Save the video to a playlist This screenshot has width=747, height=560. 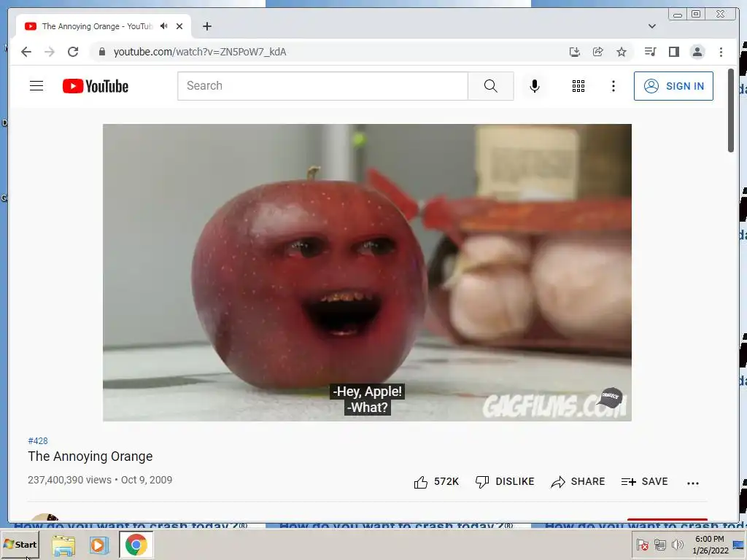point(644,482)
